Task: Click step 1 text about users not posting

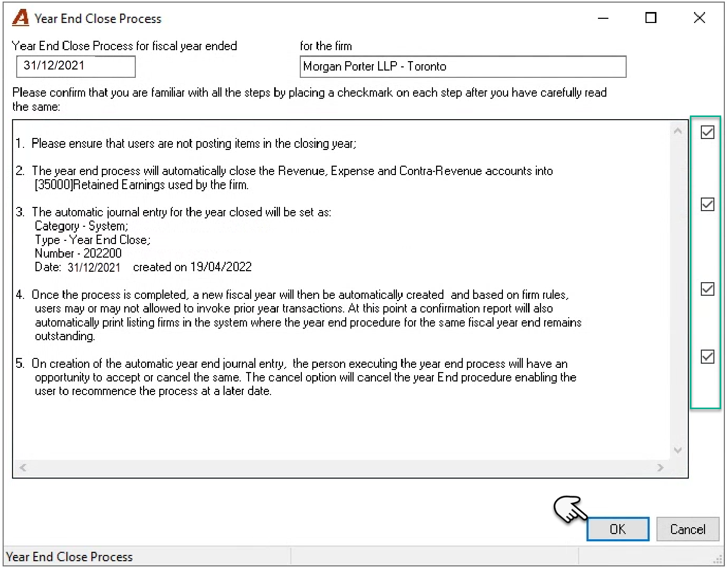Action: 194,144
